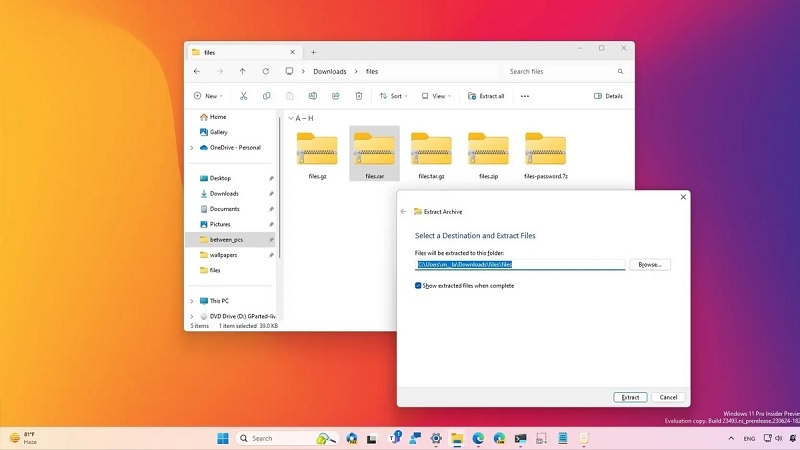The width and height of the screenshot is (800, 450).
Task: Click the Cut scissors icon in toolbar
Action: [x=243, y=96]
